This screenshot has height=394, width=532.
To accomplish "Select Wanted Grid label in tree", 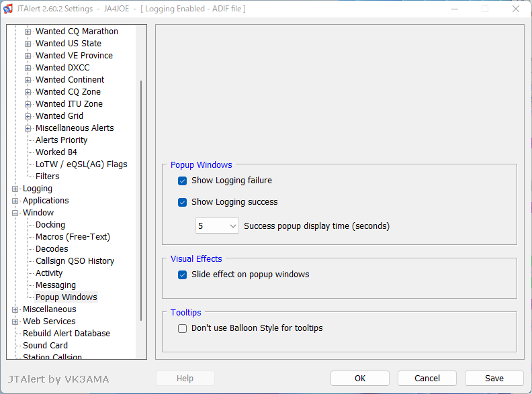I will coord(59,116).
